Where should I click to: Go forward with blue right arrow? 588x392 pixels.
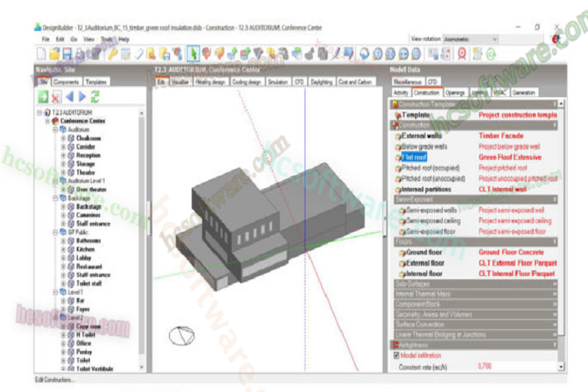pyautogui.click(x=82, y=97)
